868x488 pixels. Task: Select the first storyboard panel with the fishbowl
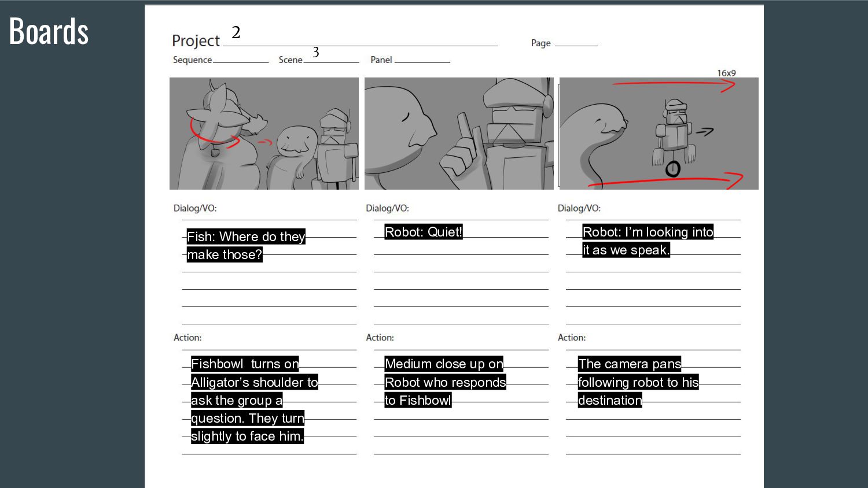[264, 134]
